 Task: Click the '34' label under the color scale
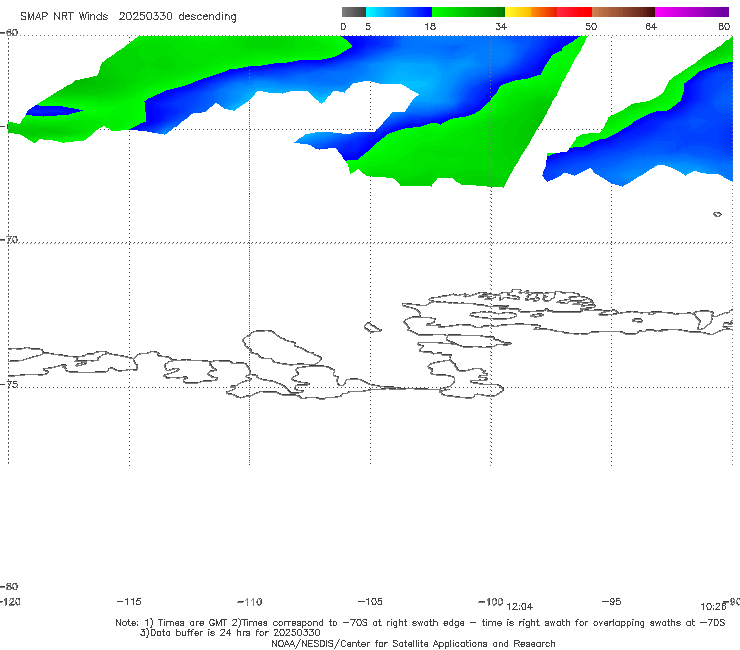tap(501, 26)
